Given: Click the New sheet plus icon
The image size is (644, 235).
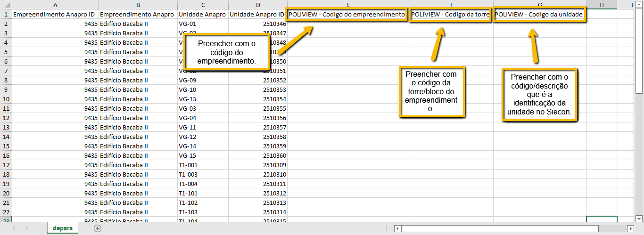Looking at the screenshot, I should (x=98, y=228).
